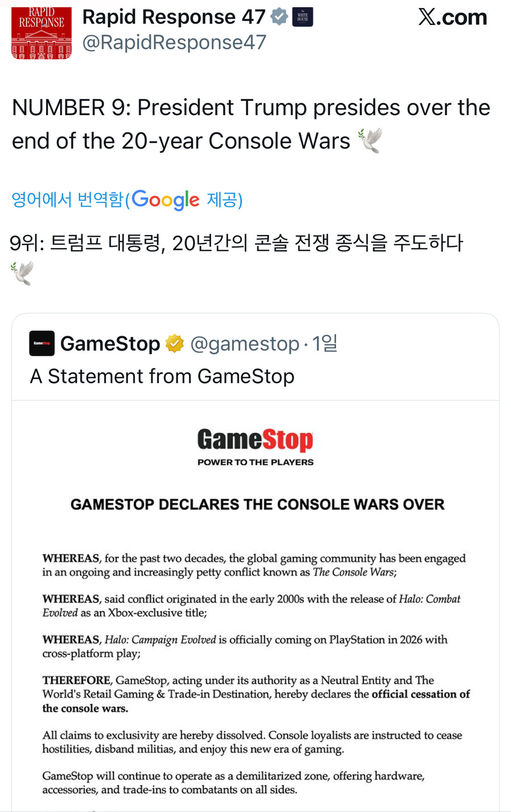The image size is (511, 812).
Task: Click the Rapid Response 47 profile avatar
Action: (x=40, y=33)
